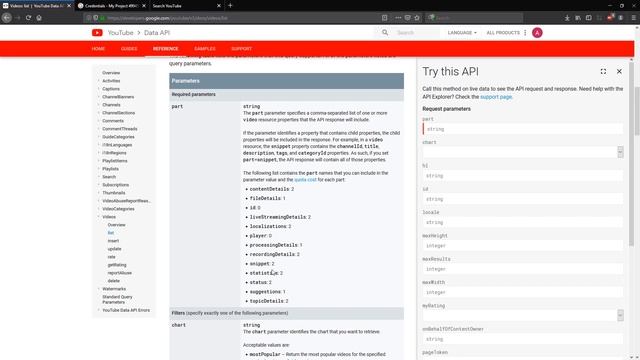Viewport: 640px width, 360px height.
Task: Click the maxHeight integer input field
Action: point(523,245)
